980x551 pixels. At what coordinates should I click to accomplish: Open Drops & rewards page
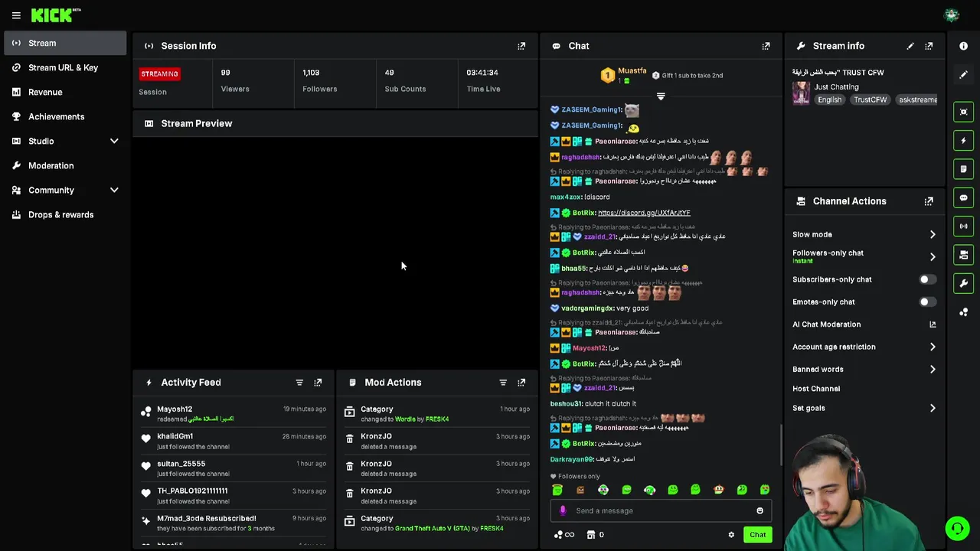click(65, 214)
